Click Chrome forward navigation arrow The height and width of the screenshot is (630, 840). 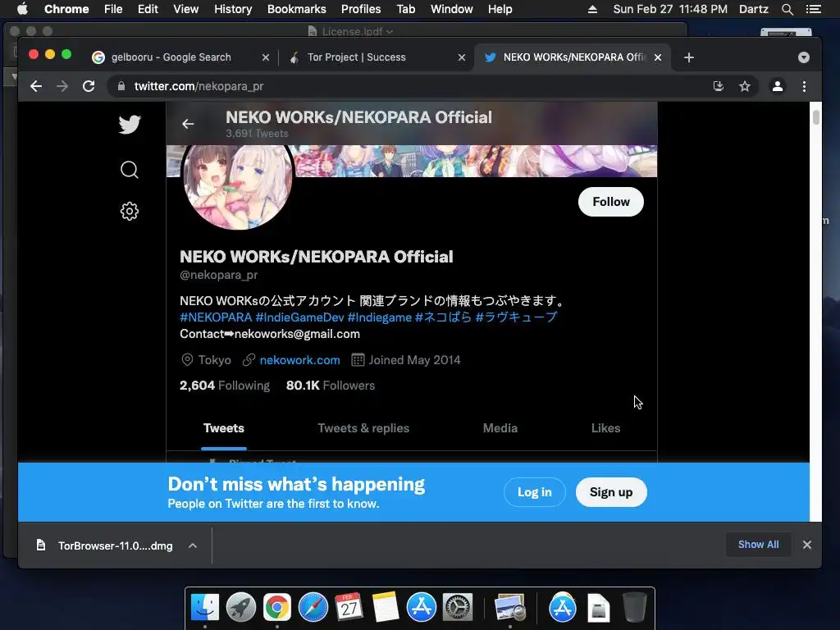coord(62,86)
